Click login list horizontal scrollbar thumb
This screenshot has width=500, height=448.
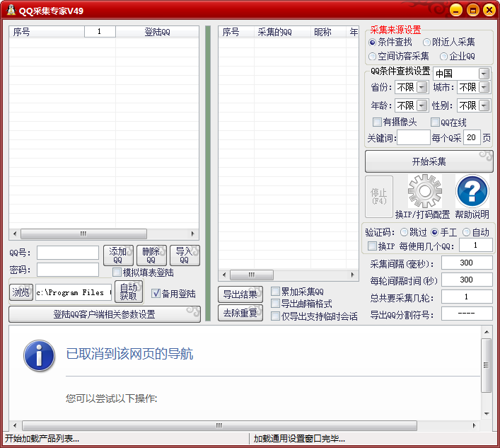(83, 234)
